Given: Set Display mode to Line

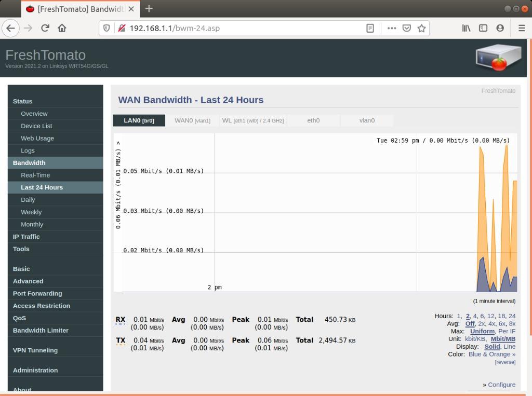Looking at the screenshot, I should pyautogui.click(x=509, y=346).
